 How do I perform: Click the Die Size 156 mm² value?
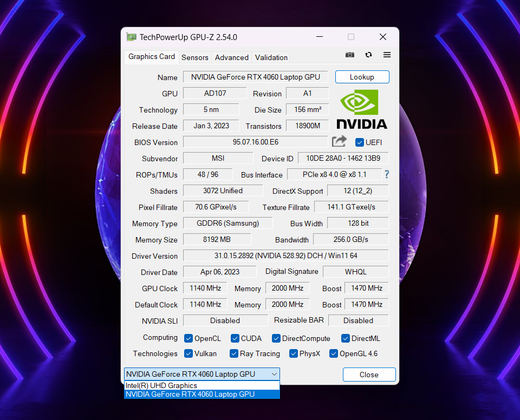click(x=308, y=109)
